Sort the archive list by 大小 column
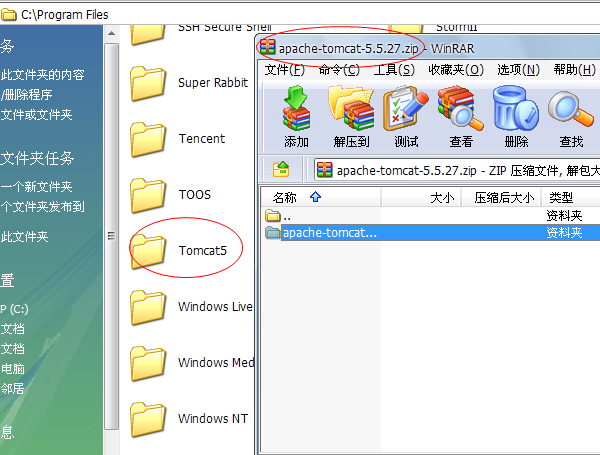 pyautogui.click(x=421, y=197)
